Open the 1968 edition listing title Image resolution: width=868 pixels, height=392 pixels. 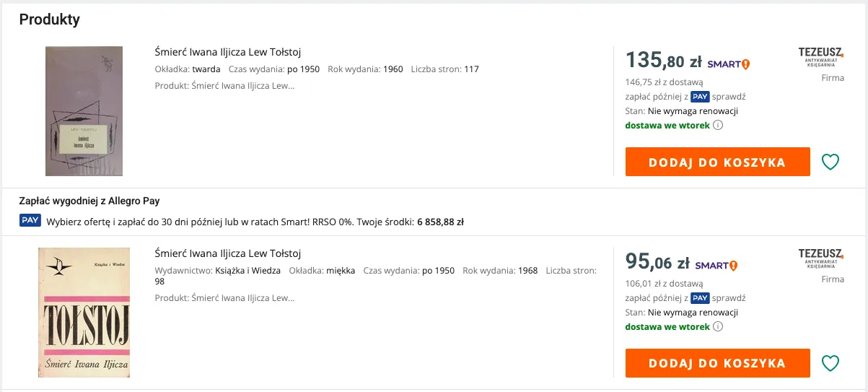pyautogui.click(x=227, y=253)
